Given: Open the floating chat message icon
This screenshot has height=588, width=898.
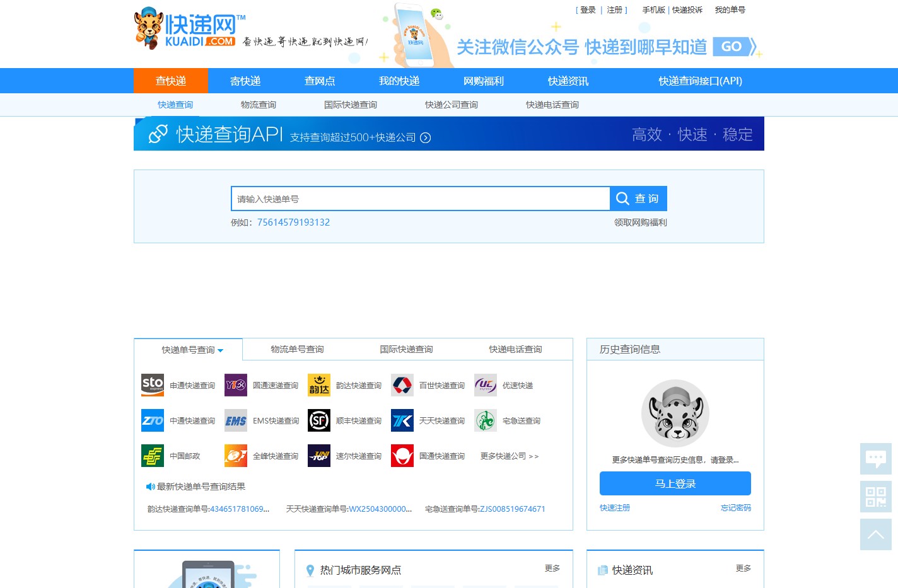Looking at the screenshot, I should [x=876, y=459].
